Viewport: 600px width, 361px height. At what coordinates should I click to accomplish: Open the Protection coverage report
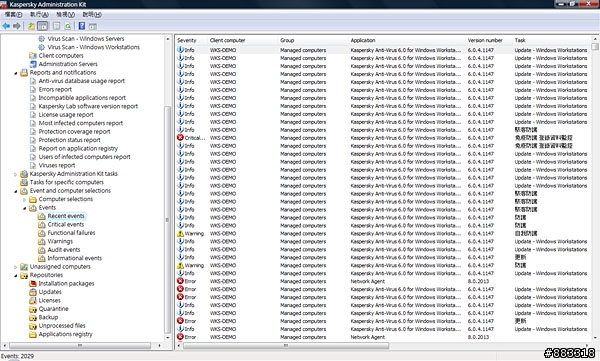click(x=74, y=131)
